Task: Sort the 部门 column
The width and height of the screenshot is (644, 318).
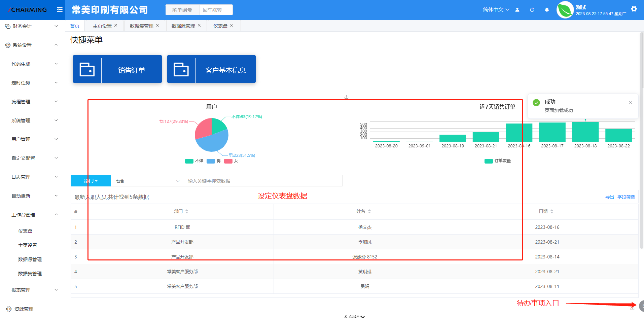Action: click(x=187, y=211)
